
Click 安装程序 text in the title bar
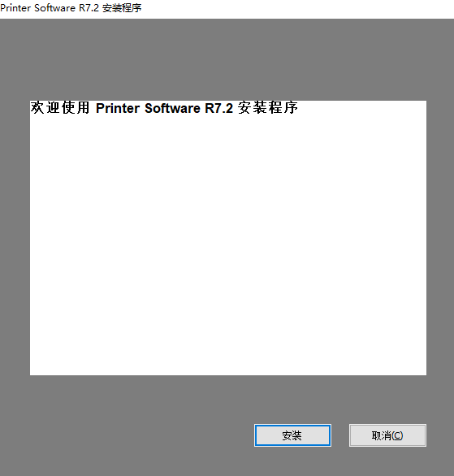click(x=122, y=8)
